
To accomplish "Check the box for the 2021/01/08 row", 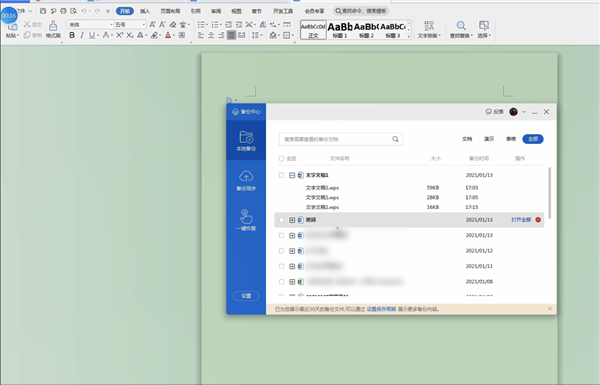I will click(282, 282).
